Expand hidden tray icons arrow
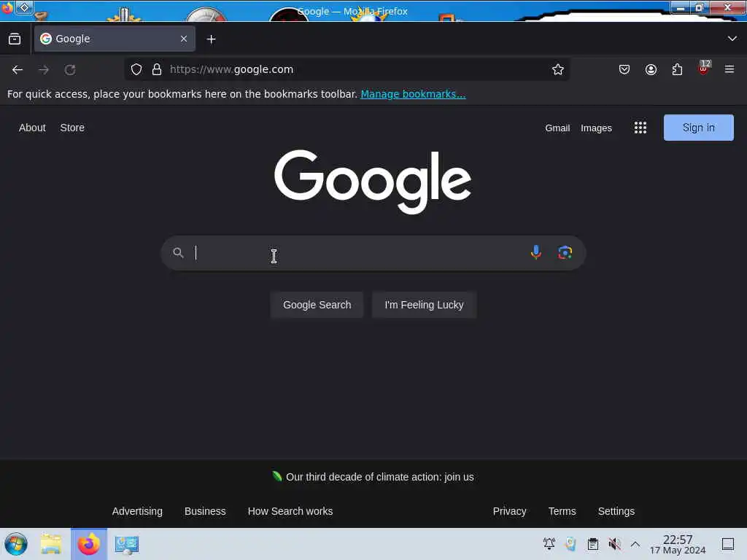 (x=635, y=543)
